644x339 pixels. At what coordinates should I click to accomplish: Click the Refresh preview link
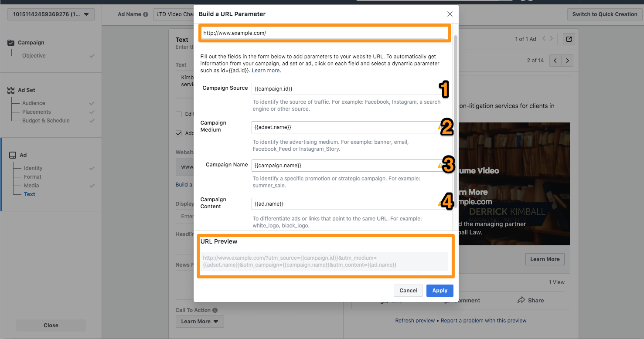(x=415, y=321)
